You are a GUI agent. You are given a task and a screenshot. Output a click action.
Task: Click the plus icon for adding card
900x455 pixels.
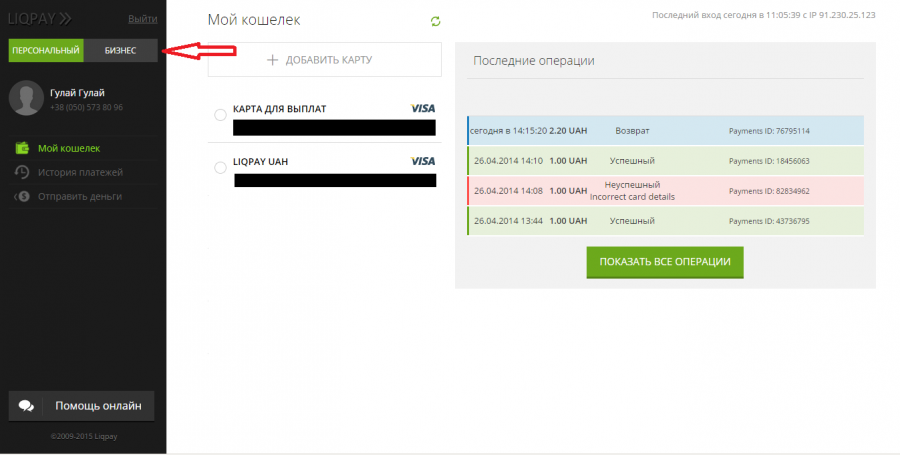(x=273, y=60)
